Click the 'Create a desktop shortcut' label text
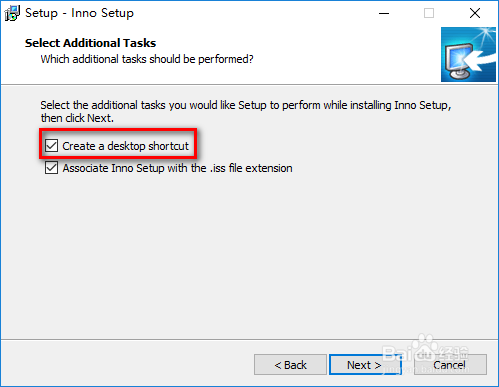499x387 pixels. (126, 146)
